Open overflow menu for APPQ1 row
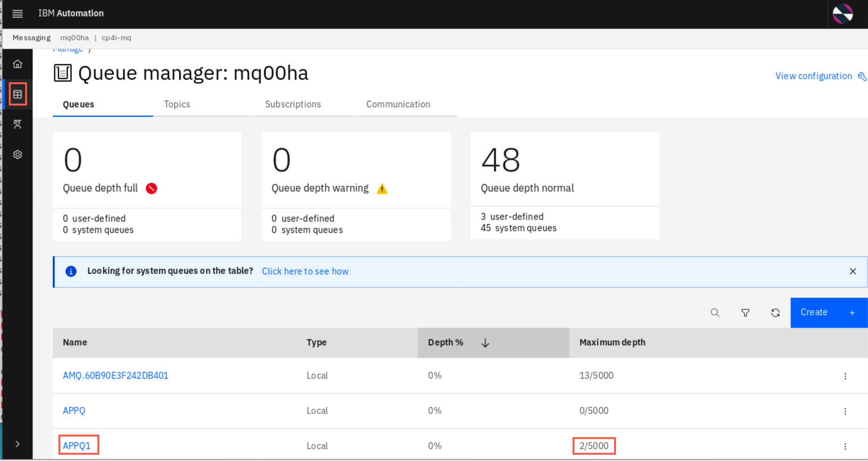Viewport: 868px width, 461px height. tap(845, 447)
